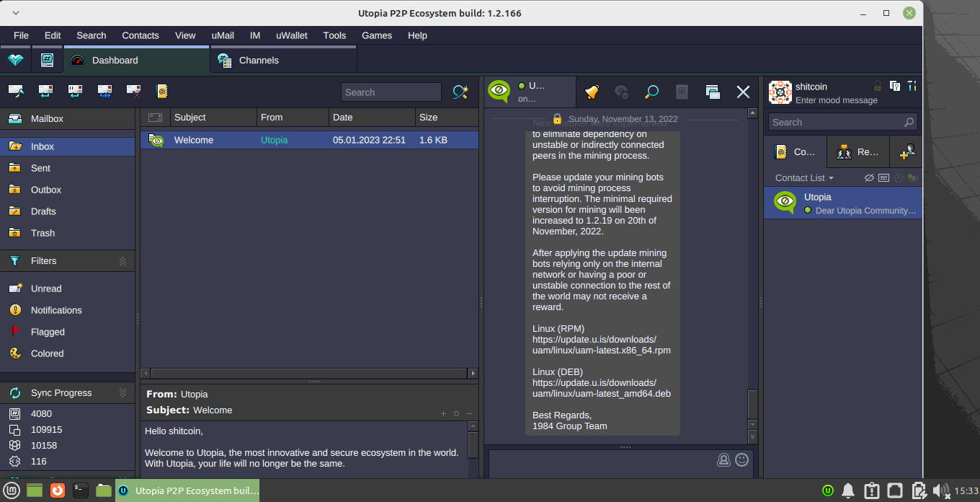Open the Drafts folder
The image size is (980, 502).
click(x=43, y=211)
